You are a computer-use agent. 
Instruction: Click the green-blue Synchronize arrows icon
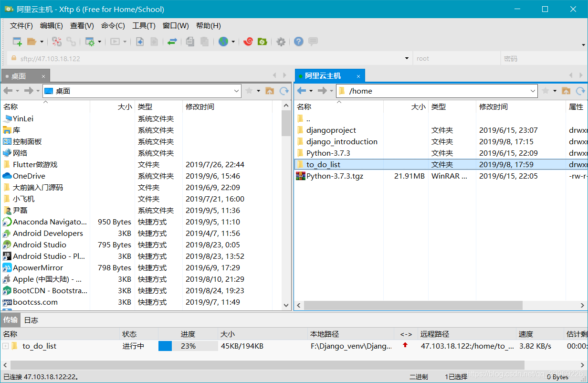(x=172, y=42)
